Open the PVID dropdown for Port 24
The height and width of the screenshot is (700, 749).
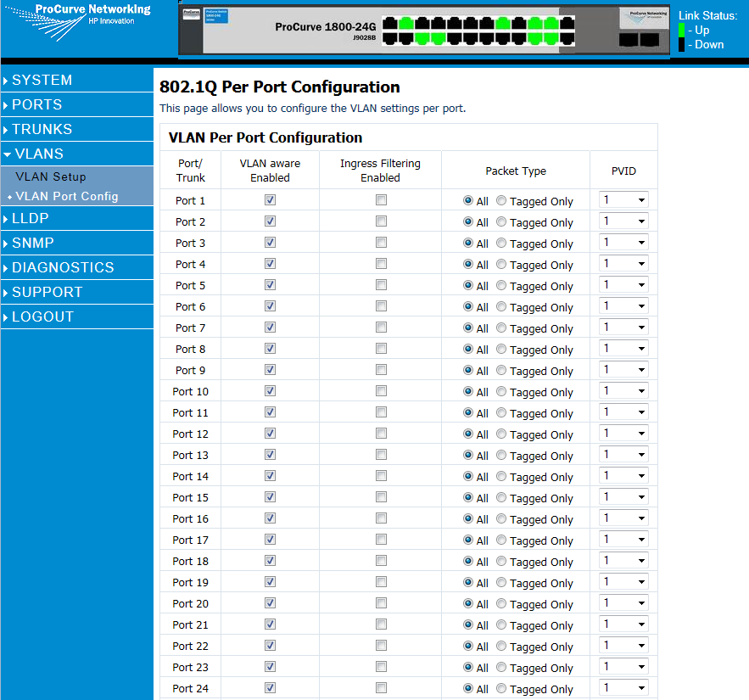point(623,687)
